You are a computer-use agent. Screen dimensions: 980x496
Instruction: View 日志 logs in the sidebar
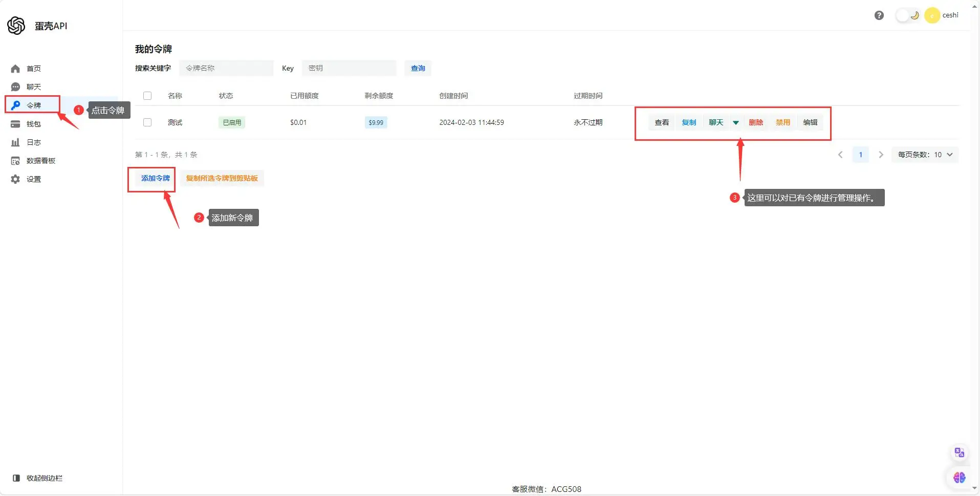[33, 142]
